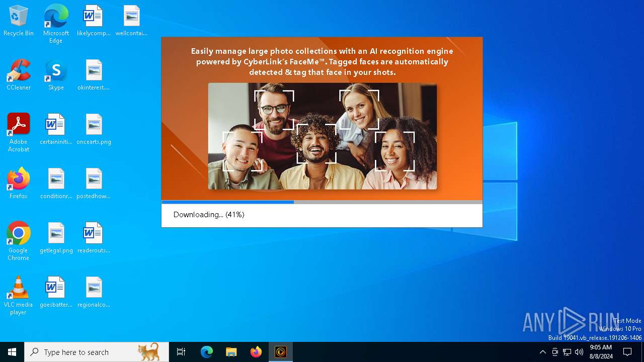Open the Windows Start menu
The image size is (644, 362).
12,352
